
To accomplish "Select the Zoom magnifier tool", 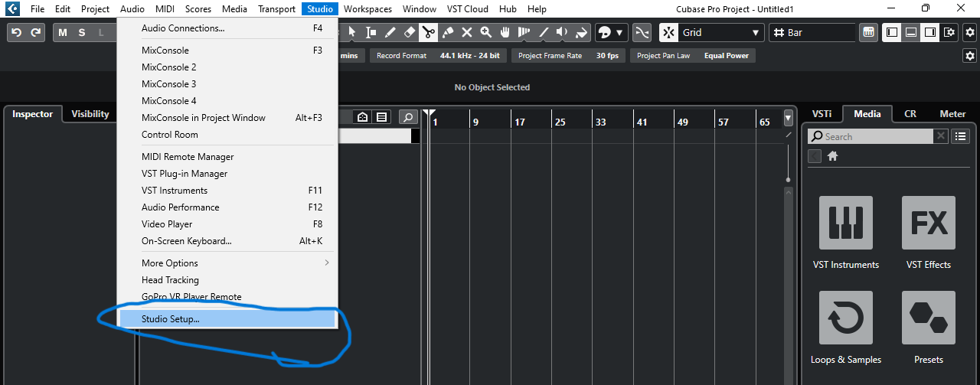I will [485, 32].
